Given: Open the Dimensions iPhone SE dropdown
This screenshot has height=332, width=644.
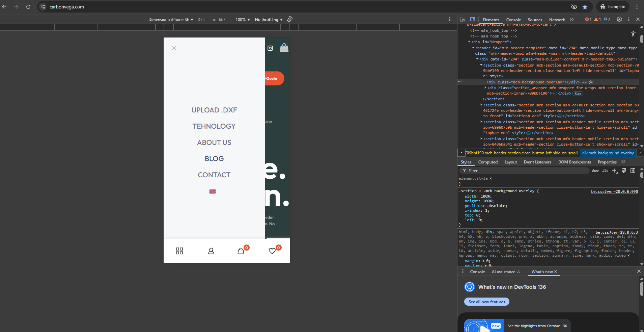Looking at the screenshot, I should [171, 20].
